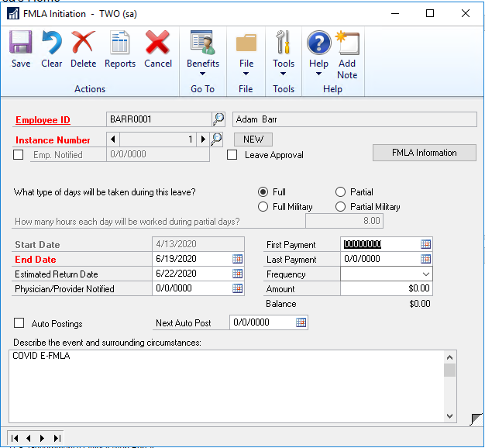Select the Full Military radio button
Image resolution: width=485 pixels, height=448 pixels.
coord(263,207)
